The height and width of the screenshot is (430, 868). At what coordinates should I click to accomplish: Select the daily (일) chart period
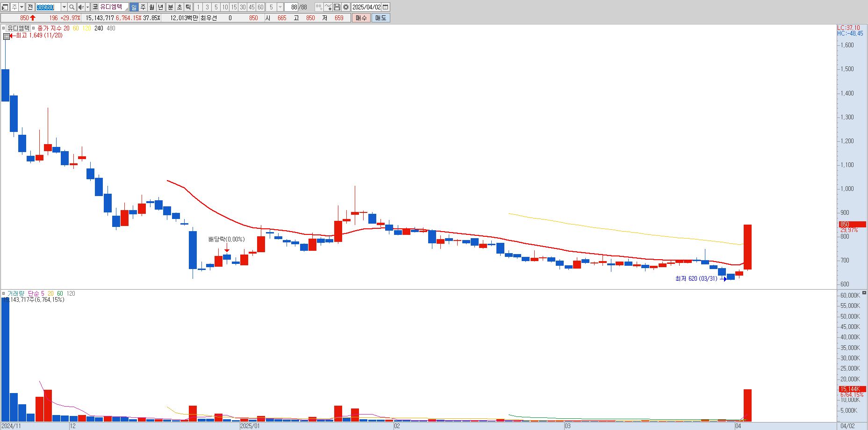(134, 7)
